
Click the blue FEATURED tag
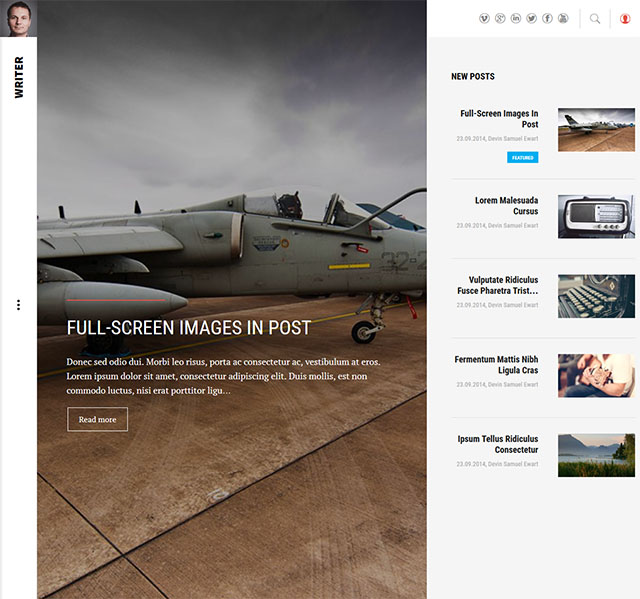point(522,158)
